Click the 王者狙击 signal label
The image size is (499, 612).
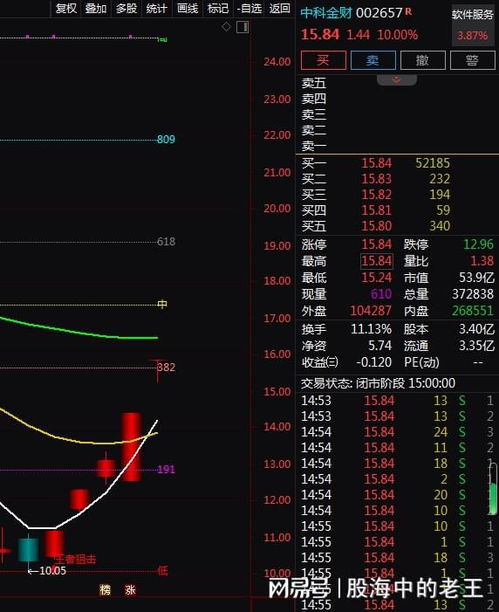(x=75, y=559)
